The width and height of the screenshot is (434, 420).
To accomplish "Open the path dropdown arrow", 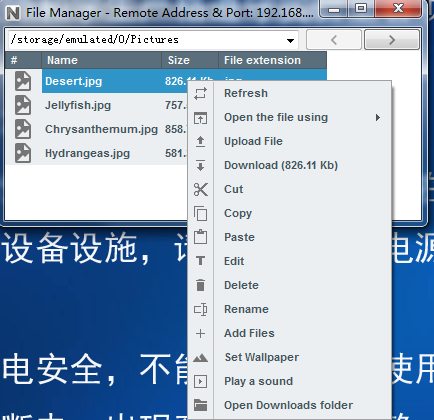I will 290,40.
